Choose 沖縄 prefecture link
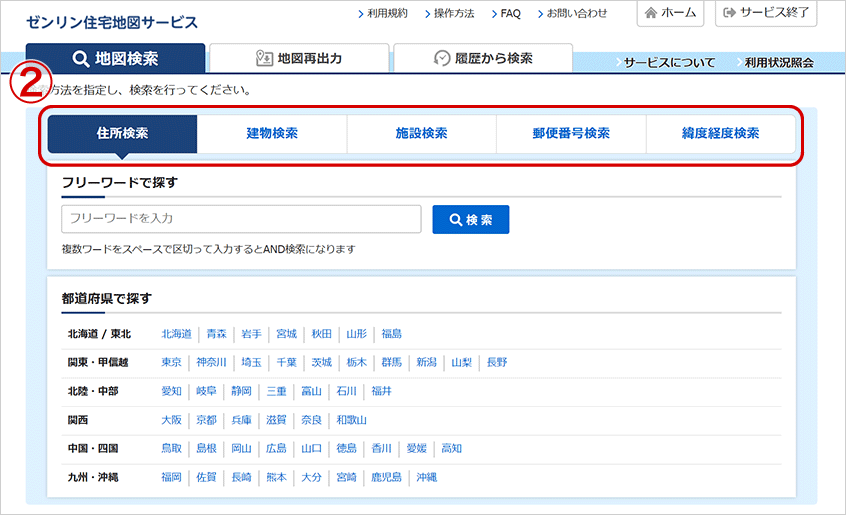This screenshot has width=846, height=515. pos(427,477)
